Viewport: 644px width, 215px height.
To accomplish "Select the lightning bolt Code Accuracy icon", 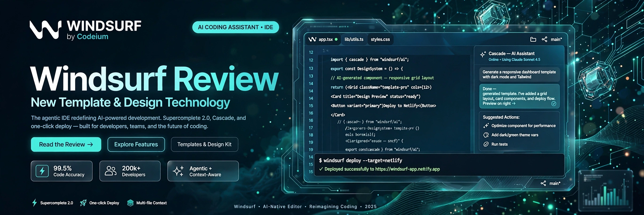I will pyautogui.click(x=42, y=171).
